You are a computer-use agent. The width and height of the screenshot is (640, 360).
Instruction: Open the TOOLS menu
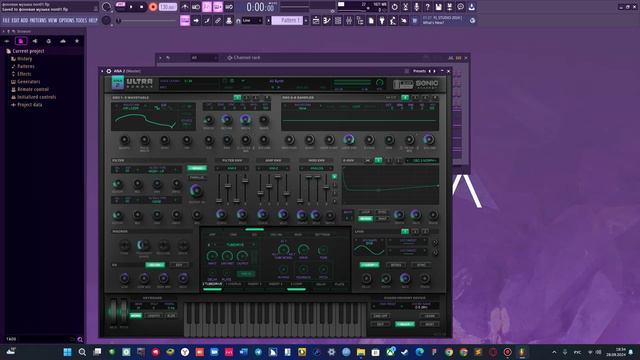pos(81,20)
